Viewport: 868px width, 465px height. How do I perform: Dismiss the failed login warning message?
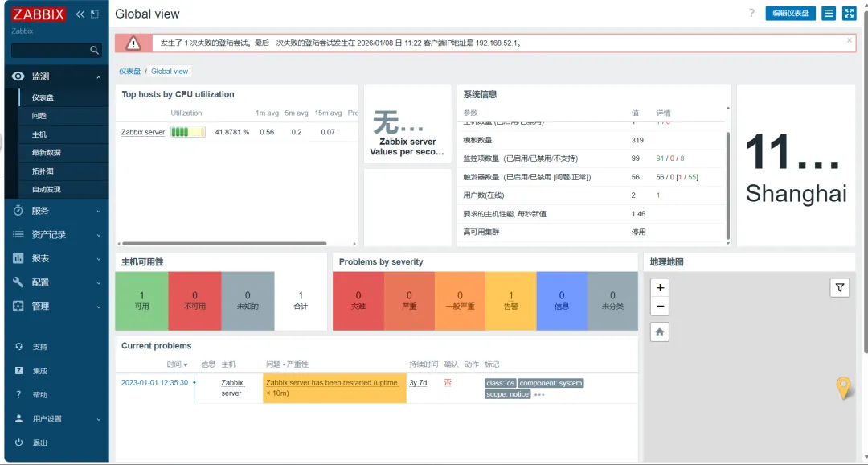pyautogui.click(x=850, y=40)
